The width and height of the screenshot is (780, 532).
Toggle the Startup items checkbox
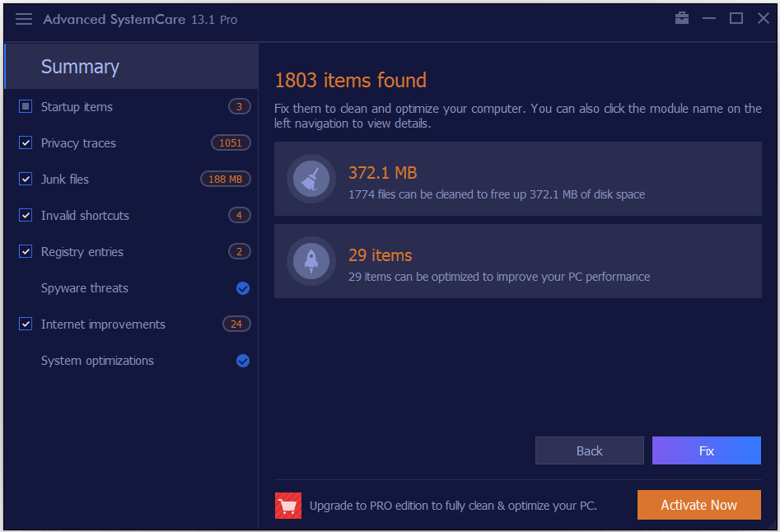pyautogui.click(x=26, y=106)
